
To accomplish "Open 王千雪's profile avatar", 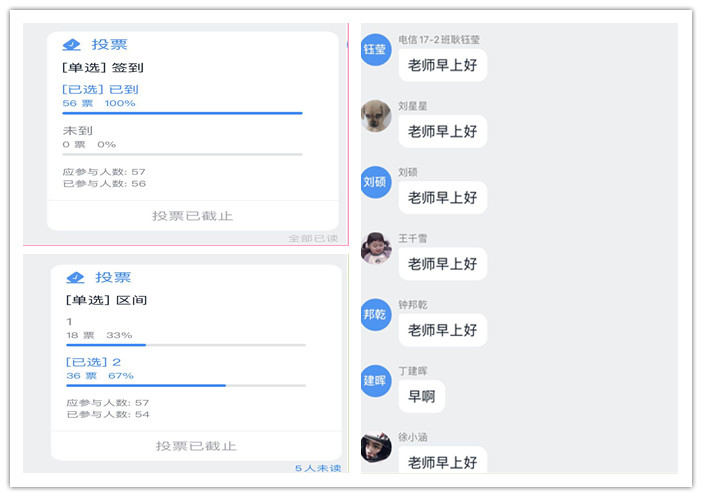I will click(375, 248).
